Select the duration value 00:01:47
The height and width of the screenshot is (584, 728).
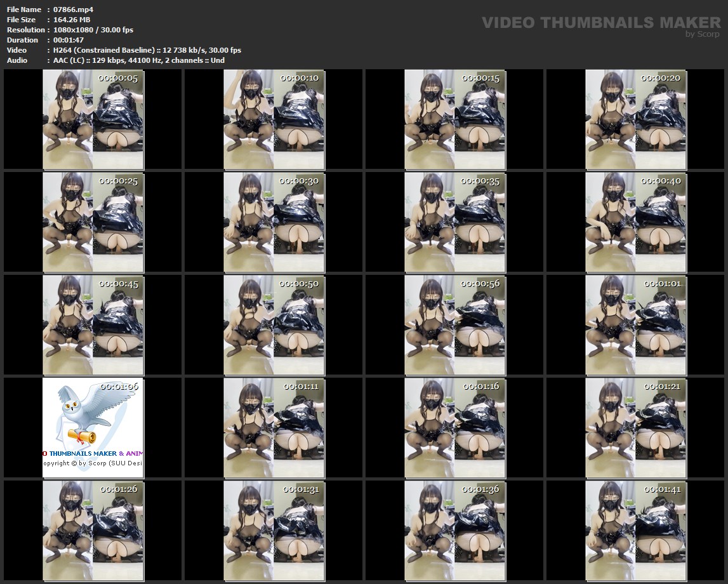click(69, 40)
